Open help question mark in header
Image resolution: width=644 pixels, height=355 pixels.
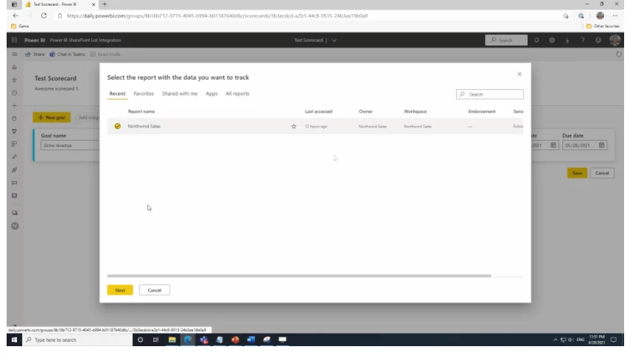click(x=582, y=41)
